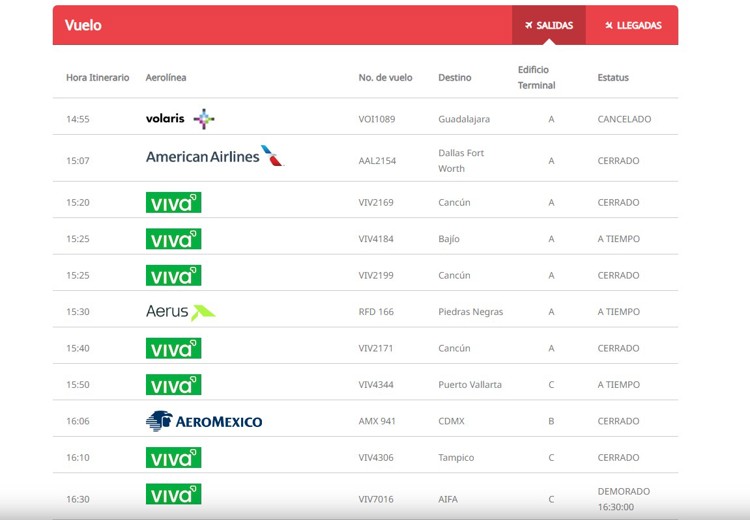Click the American Airlines logo

tap(214, 156)
